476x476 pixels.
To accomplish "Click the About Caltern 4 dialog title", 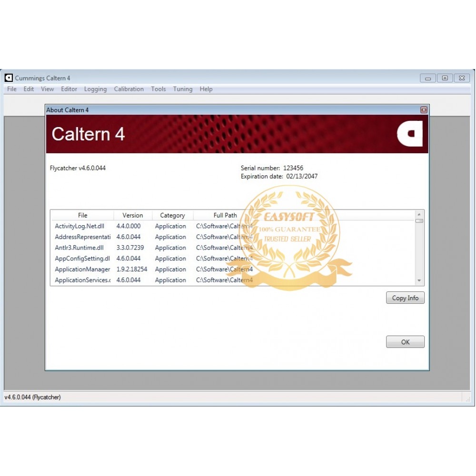I will 68,110.
